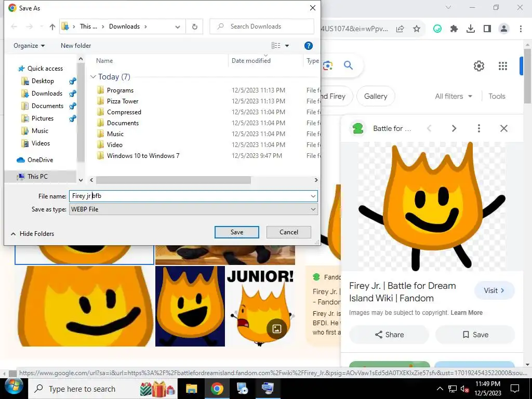Open Videos in navigation pane
The height and width of the screenshot is (399, 532).
41,143
